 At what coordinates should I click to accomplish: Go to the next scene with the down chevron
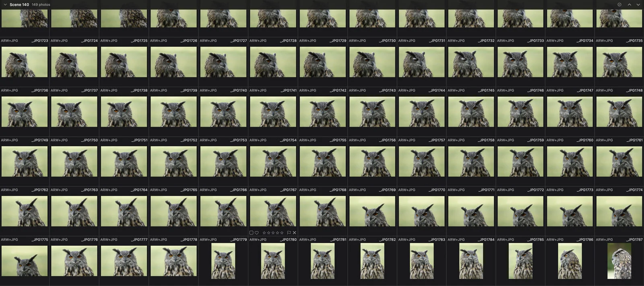pos(638,4)
